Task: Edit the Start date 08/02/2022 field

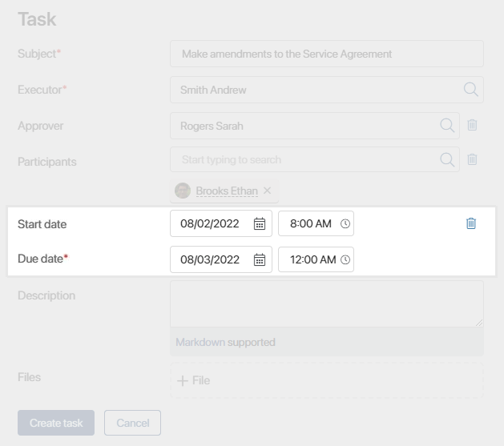Action: pos(221,223)
